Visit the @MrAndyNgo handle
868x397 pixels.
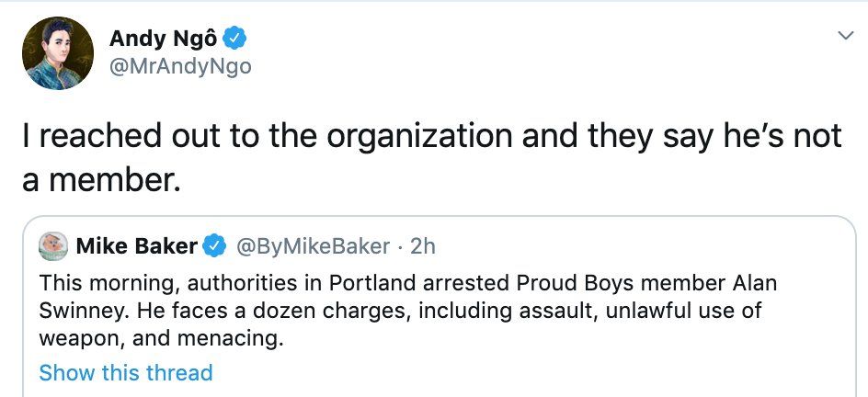coord(180,66)
